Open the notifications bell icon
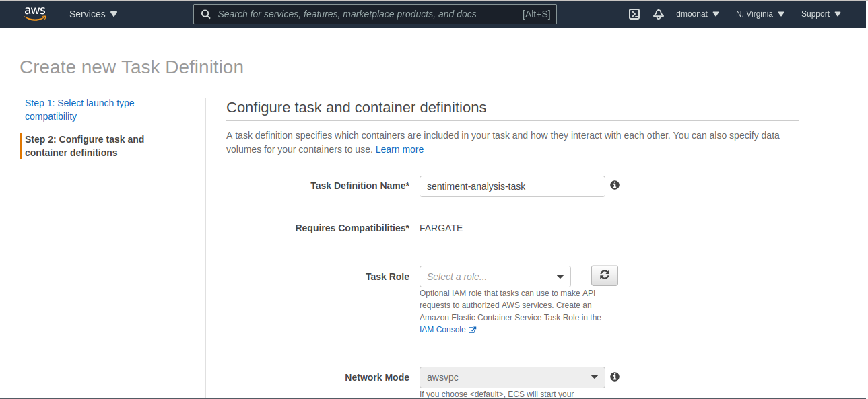The height and width of the screenshot is (399, 868). coord(659,14)
